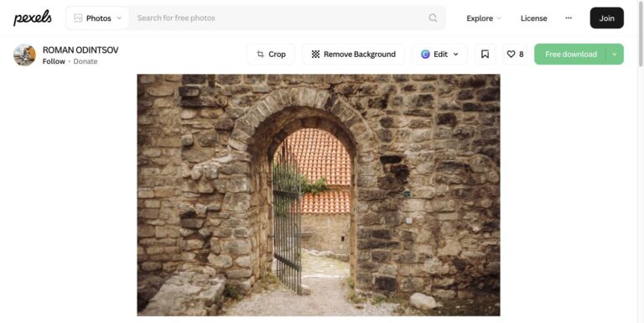The height and width of the screenshot is (323, 644).
Task: Open the Photos search type dropdown
Action: click(x=98, y=18)
